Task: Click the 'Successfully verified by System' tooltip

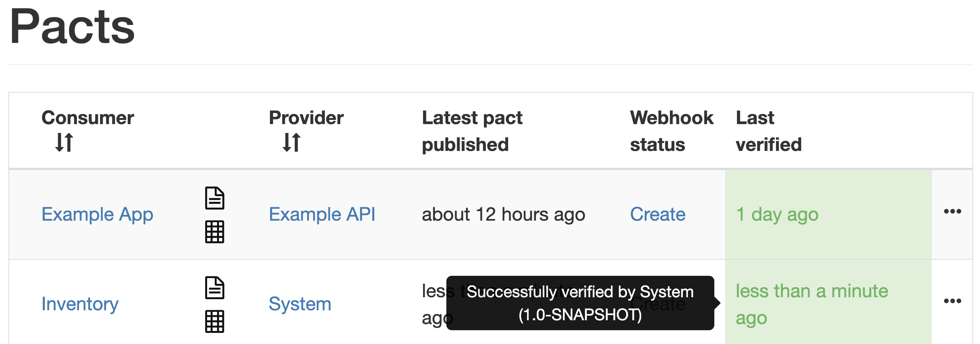Action: click(x=580, y=303)
